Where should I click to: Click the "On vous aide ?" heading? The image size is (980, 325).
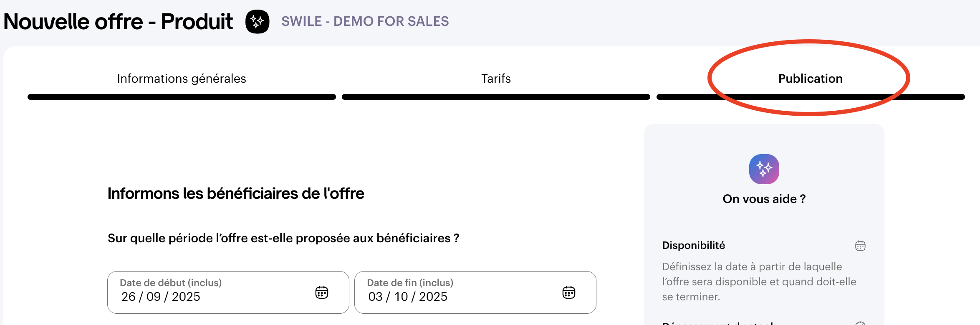(x=764, y=199)
